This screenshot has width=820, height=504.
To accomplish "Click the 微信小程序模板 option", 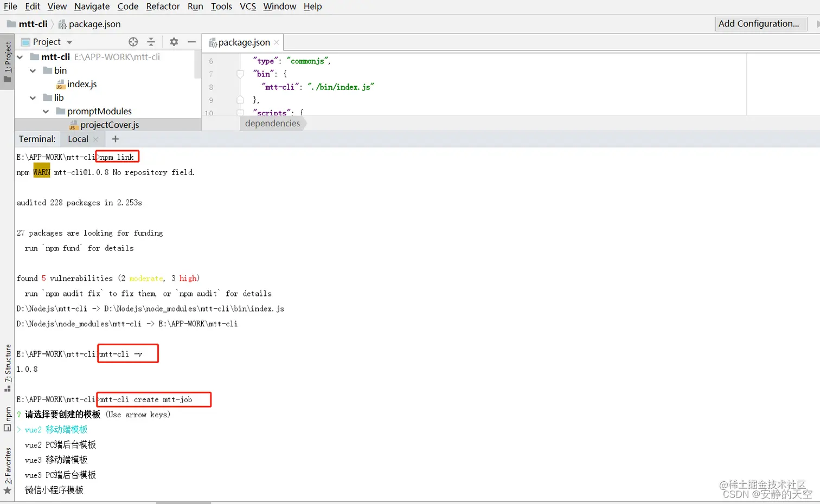I will 54,490.
